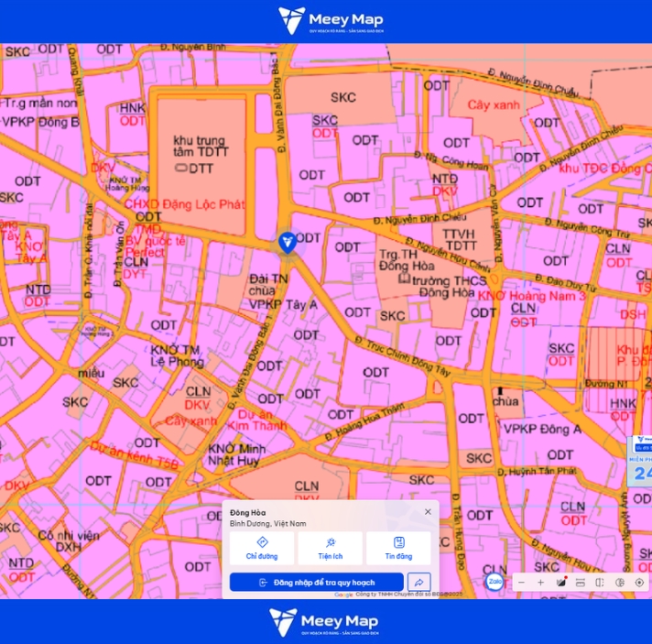Image resolution: width=652 pixels, height=644 pixels.
Task: Click 'Trg.TH Đông Hòa' school label
Action: coord(407,260)
